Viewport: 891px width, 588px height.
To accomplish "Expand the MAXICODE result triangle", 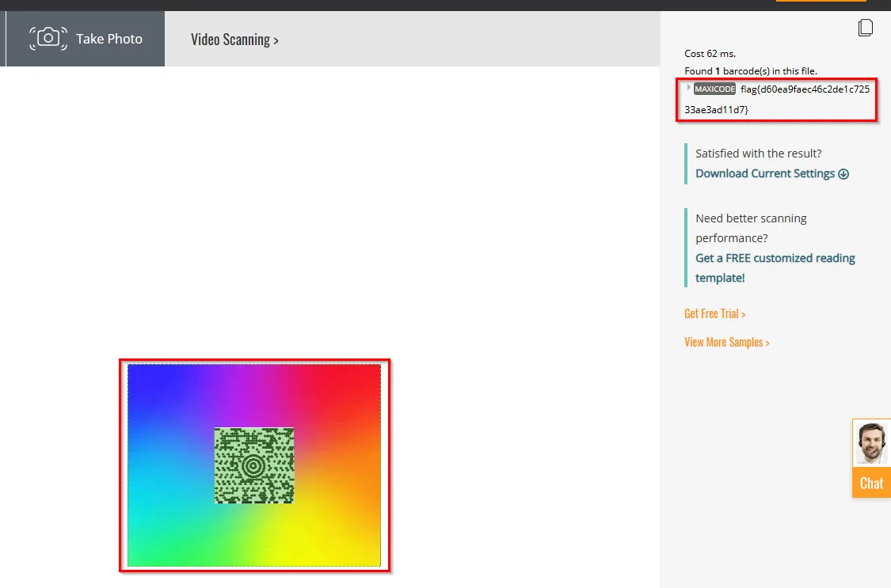I will [x=689, y=88].
